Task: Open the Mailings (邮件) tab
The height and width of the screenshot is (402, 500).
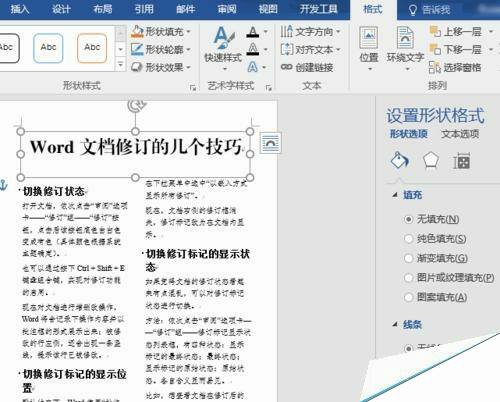Action: pos(185,9)
